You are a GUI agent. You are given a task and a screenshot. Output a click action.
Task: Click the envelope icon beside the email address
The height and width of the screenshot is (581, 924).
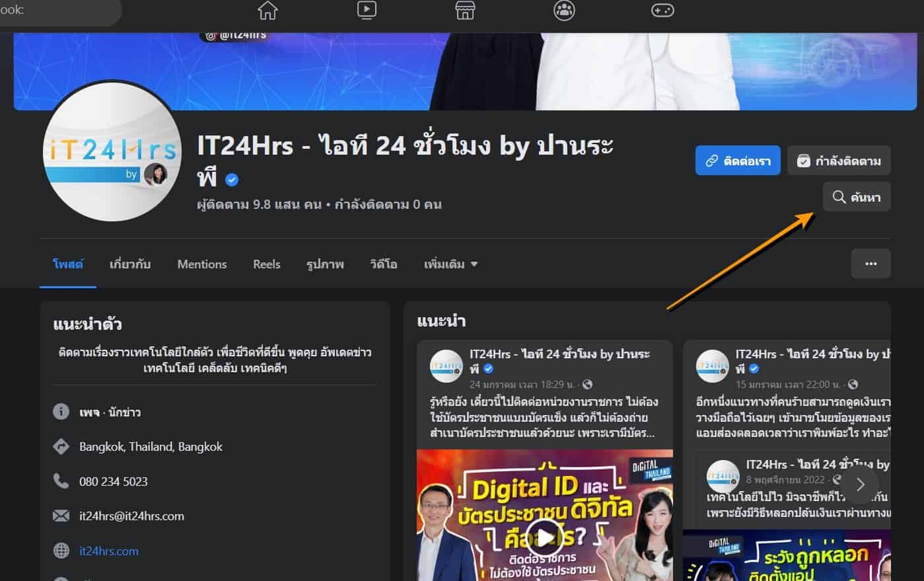click(61, 516)
